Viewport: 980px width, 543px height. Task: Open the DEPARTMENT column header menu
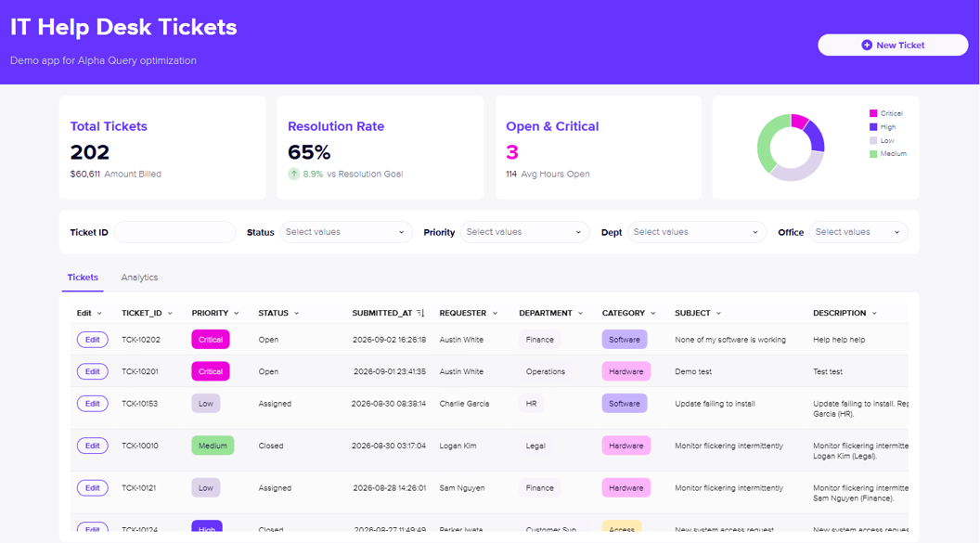click(581, 313)
